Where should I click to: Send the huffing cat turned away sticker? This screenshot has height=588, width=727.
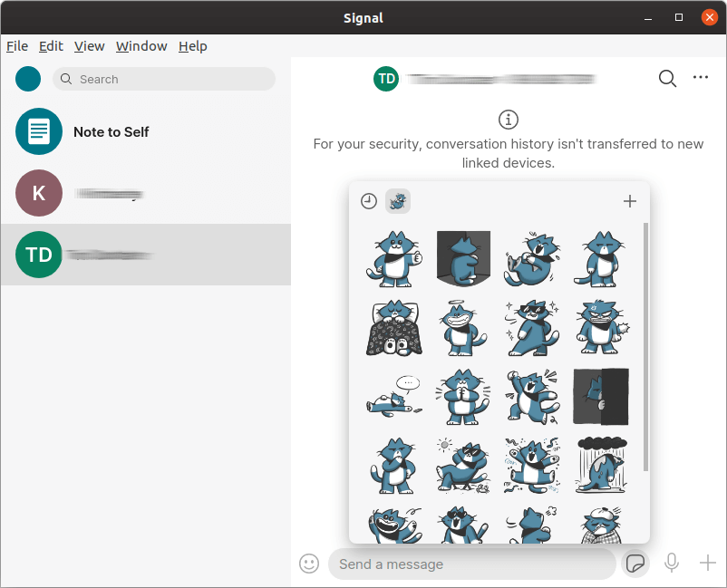tap(532, 525)
